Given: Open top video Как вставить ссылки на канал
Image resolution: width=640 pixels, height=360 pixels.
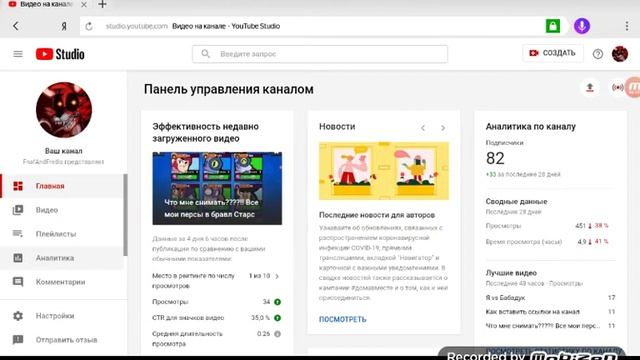Looking at the screenshot, I should click(x=550, y=312).
